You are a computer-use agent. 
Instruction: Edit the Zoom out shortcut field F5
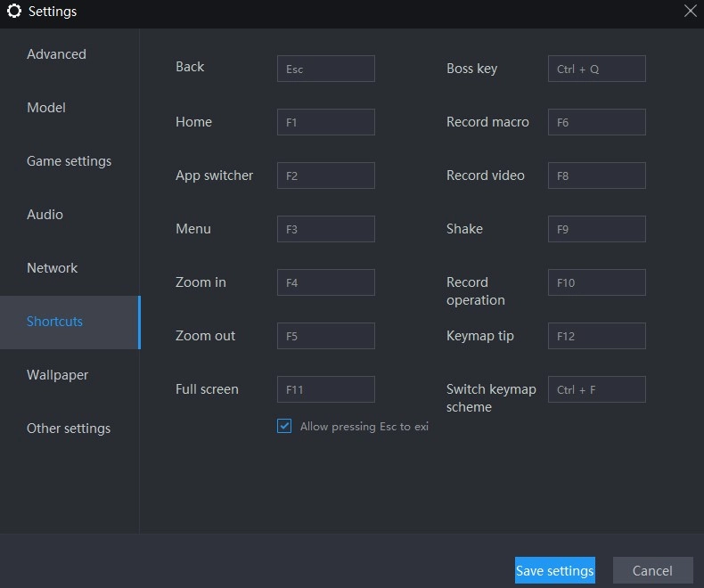(326, 336)
